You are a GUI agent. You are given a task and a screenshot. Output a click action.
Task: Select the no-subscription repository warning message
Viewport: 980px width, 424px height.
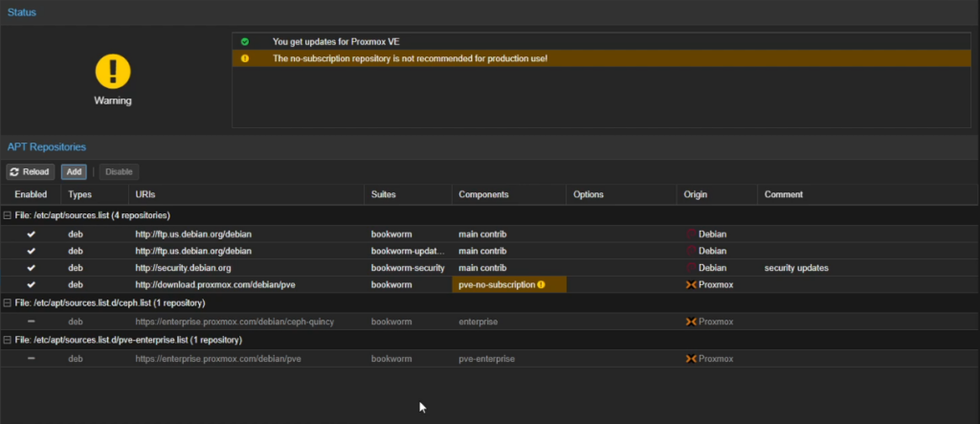602,58
